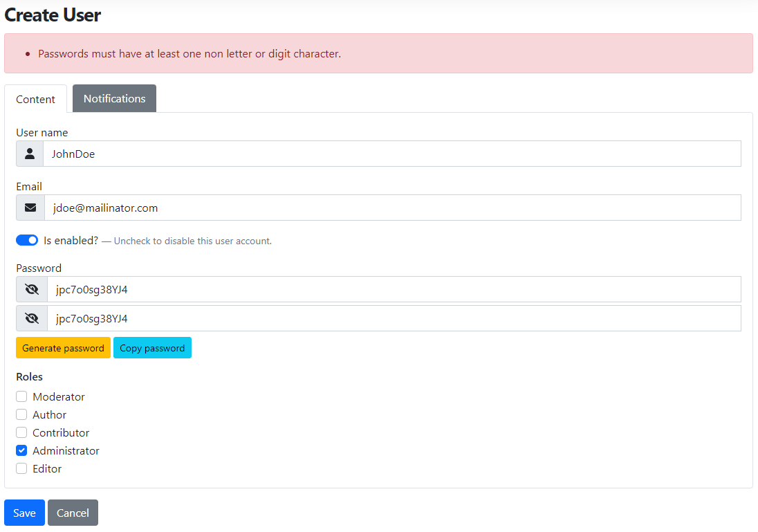Click the Editor role label
Screen dimensions: 758x532
47,468
